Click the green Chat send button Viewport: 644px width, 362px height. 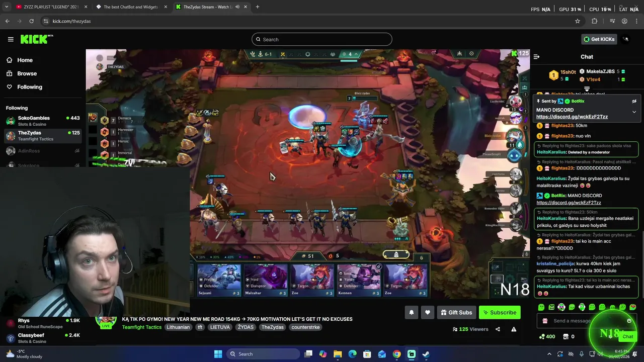click(627, 336)
